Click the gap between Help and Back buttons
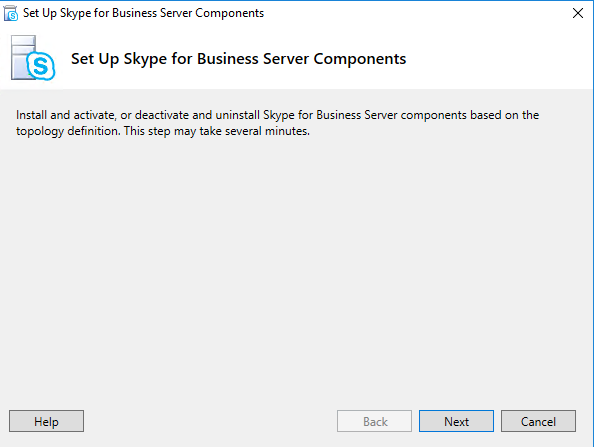Image resolution: width=594 pixels, height=447 pixels. pyautogui.click(x=210, y=421)
